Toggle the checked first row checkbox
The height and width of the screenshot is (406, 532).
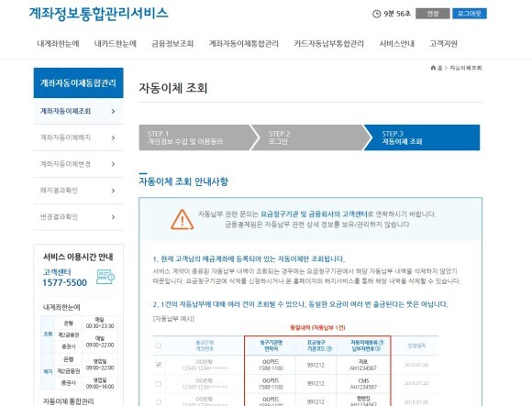(159, 365)
